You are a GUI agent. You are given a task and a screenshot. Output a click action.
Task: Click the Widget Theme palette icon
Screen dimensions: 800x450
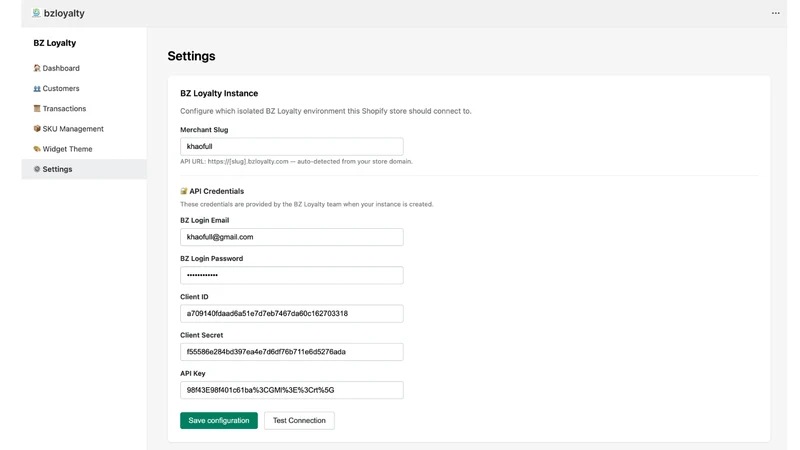[37, 149]
